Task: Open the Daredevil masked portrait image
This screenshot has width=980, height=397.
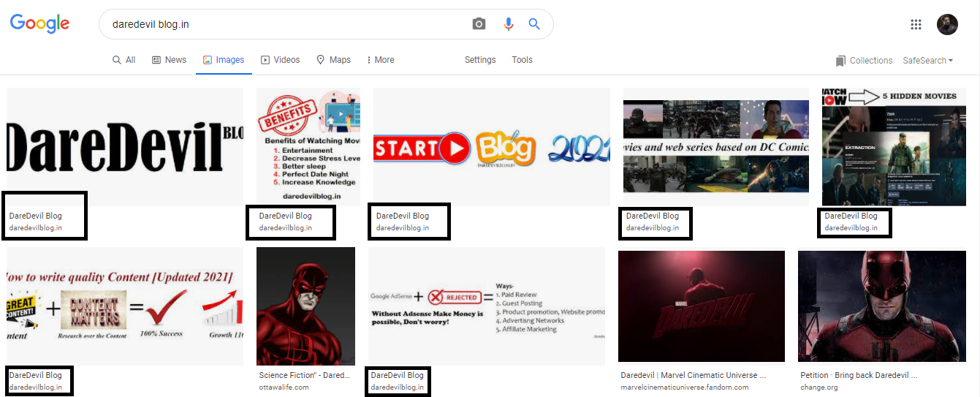Action: pyautogui.click(x=882, y=306)
